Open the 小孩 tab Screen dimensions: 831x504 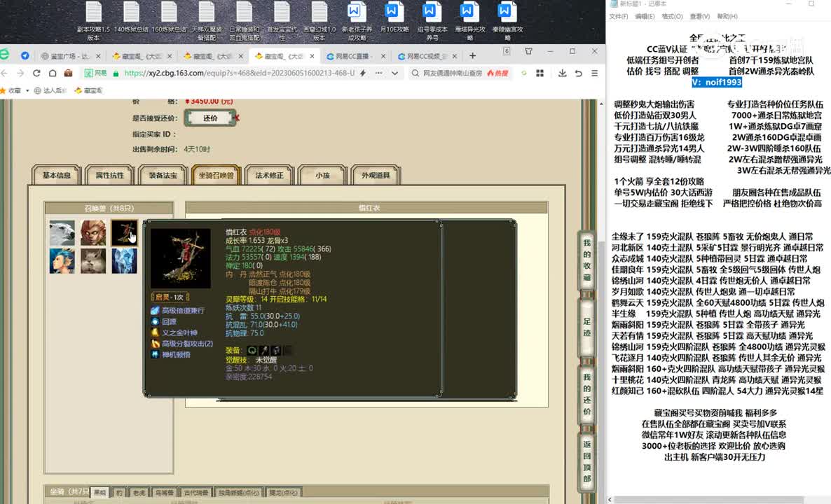[x=322, y=175]
